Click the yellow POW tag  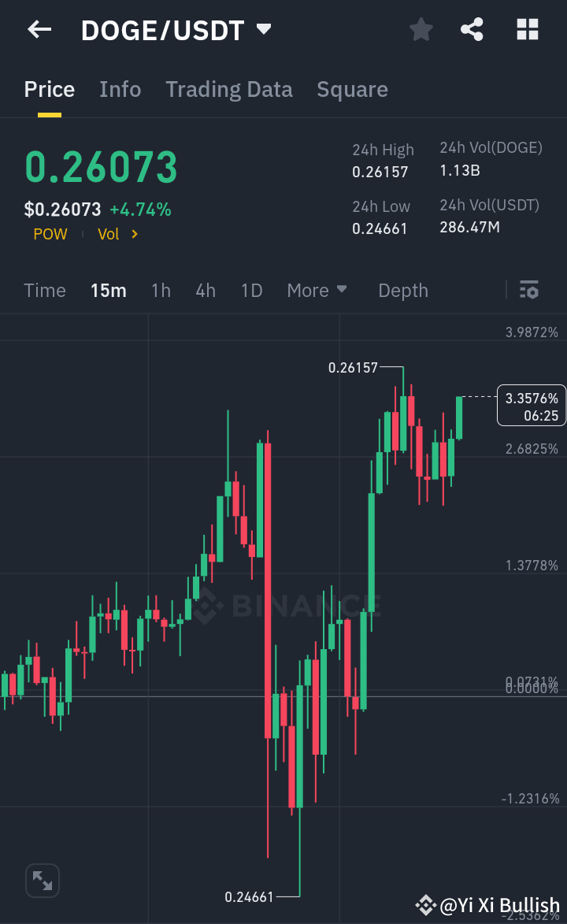click(x=50, y=234)
